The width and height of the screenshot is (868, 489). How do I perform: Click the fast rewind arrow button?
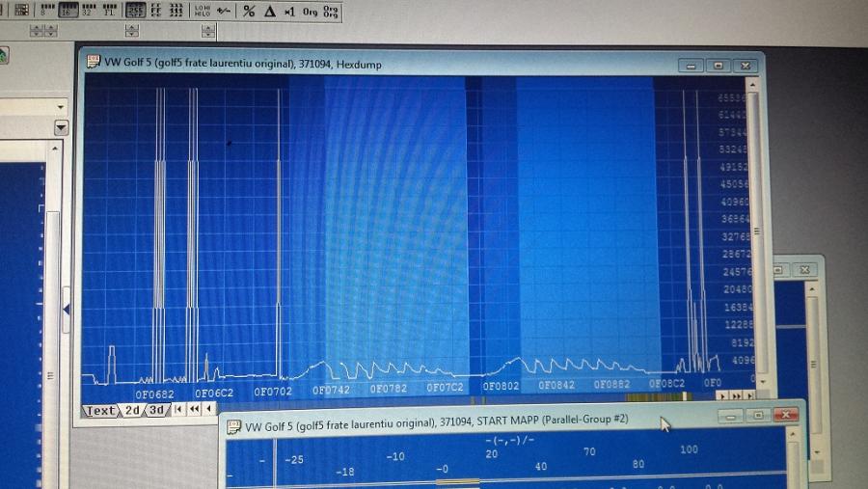(194, 410)
